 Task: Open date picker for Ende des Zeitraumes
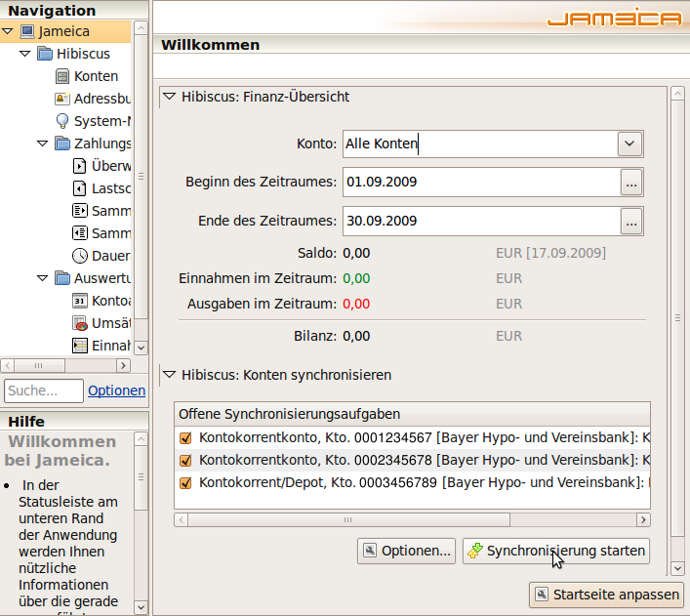[631, 221]
